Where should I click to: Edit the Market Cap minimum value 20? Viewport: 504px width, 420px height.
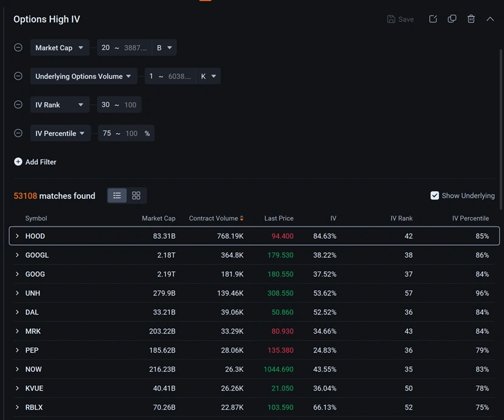[105, 47]
